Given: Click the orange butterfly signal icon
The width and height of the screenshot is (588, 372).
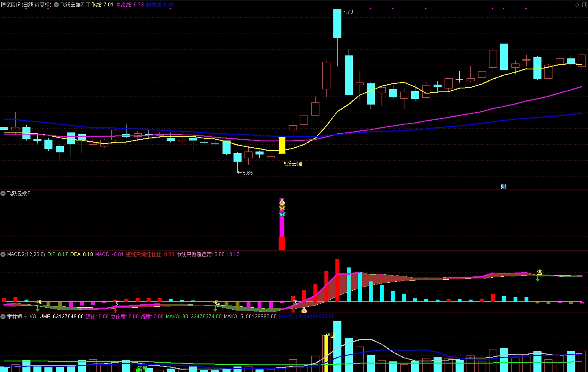Looking at the screenshot, I should coord(282,208).
